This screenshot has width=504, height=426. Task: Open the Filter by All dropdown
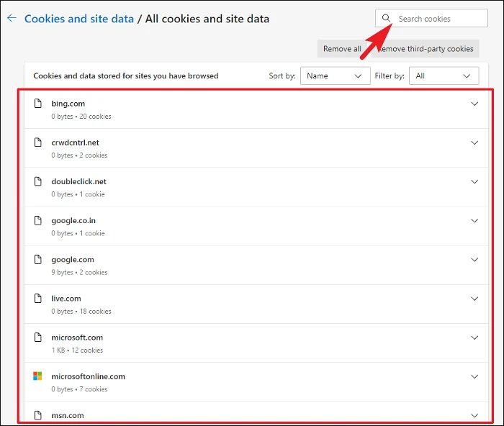coord(444,76)
